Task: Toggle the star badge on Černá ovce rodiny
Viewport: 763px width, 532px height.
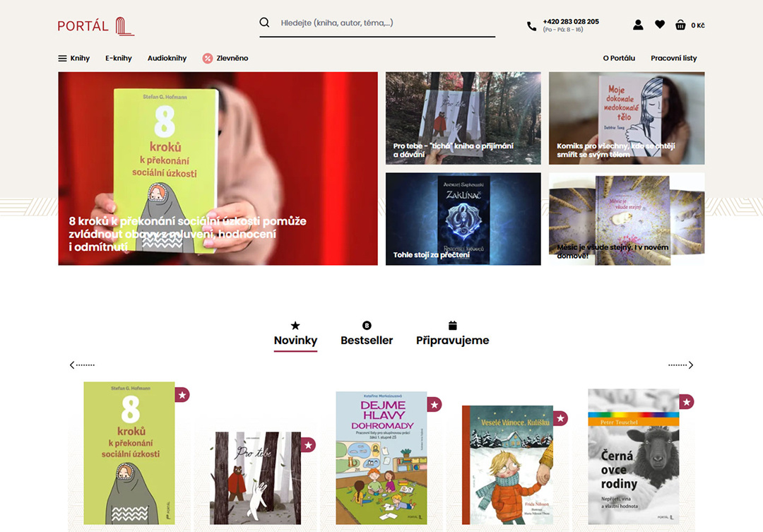Action: (x=686, y=401)
